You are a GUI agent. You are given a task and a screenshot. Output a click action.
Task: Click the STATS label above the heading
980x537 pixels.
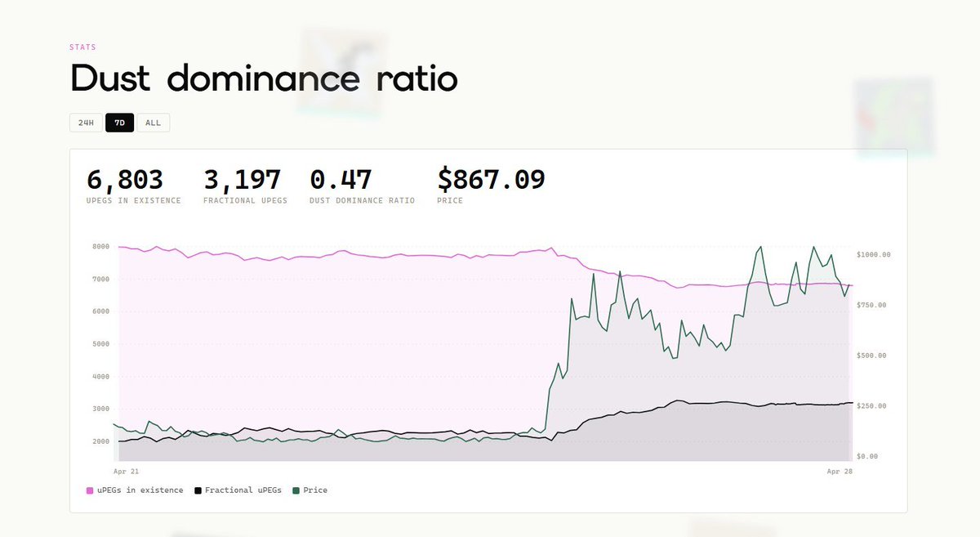[x=82, y=47]
